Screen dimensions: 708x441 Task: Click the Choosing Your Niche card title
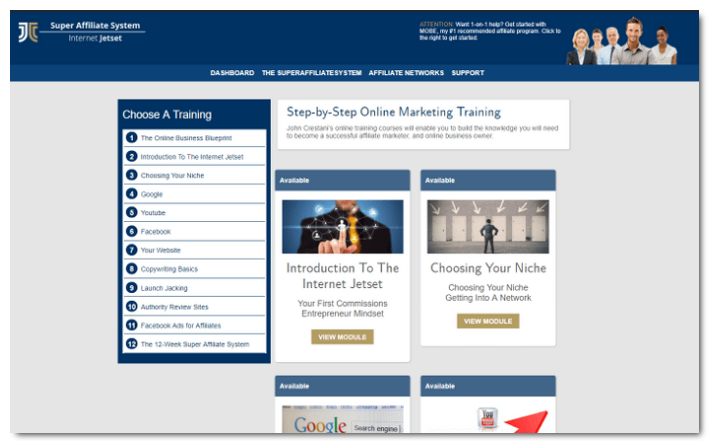(x=488, y=268)
